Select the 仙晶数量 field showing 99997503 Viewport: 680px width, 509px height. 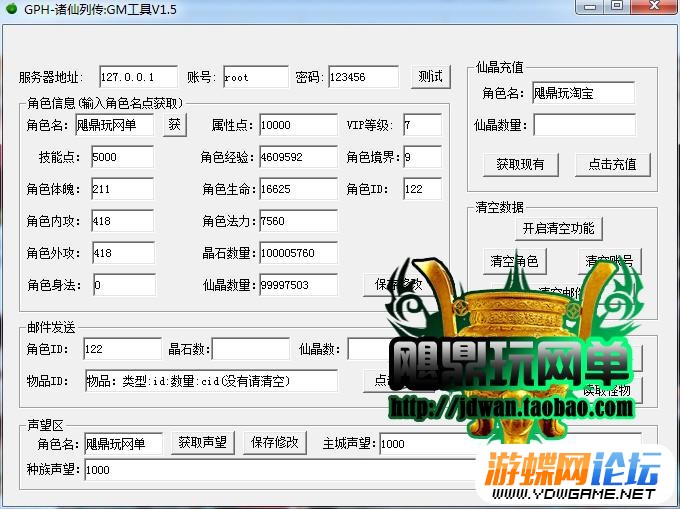pyautogui.click(x=298, y=285)
